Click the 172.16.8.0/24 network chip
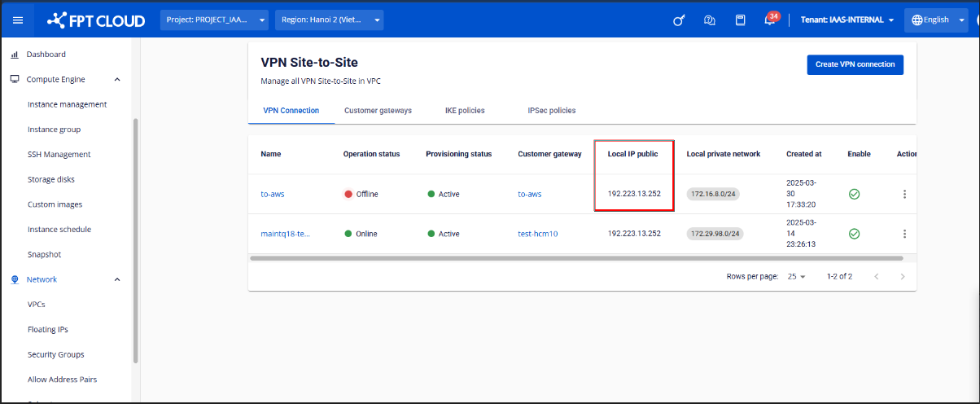Viewport: 980px width, 404px height. coord(714,194)
